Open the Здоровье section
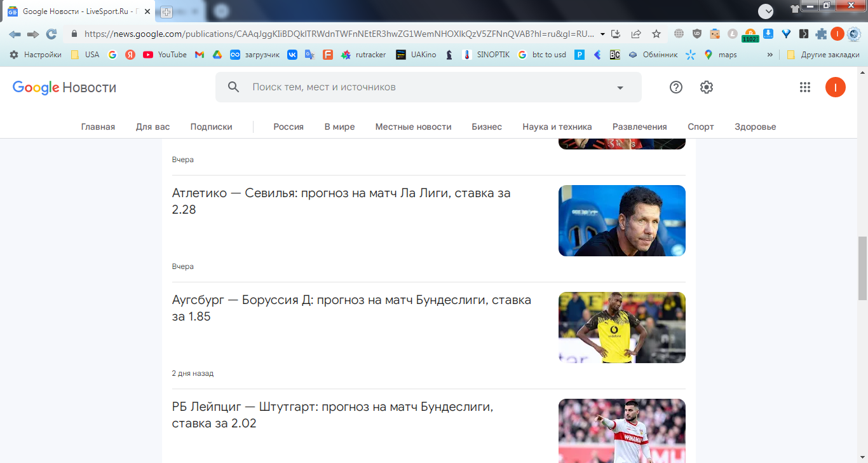The image size is (868, 463). coord(756,127)
